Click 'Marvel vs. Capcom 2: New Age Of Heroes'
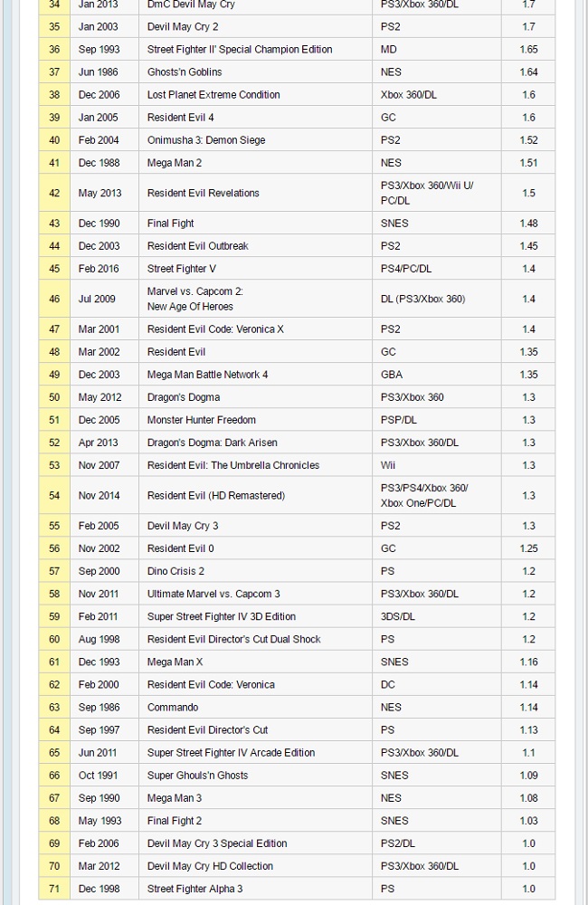588x905 pixels. 194,299
